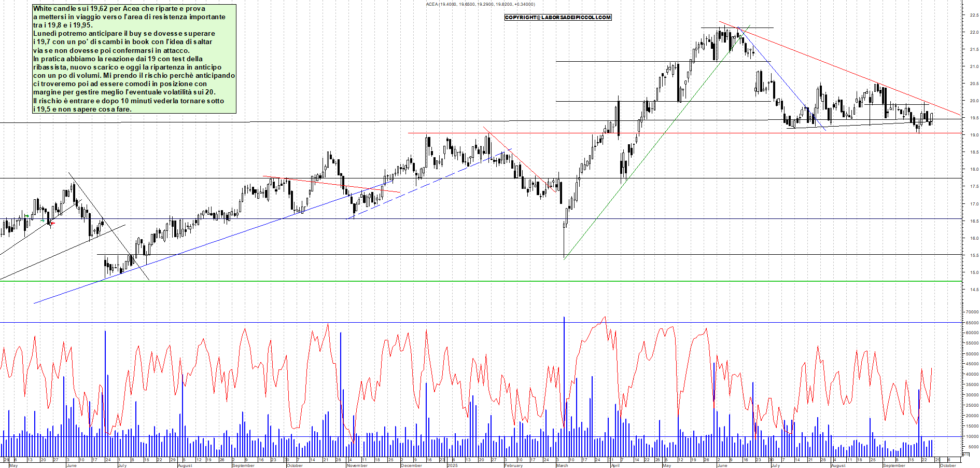Click the 35000 volume axis label
This screenshot has width=980, height=468.
pos(972,384)
